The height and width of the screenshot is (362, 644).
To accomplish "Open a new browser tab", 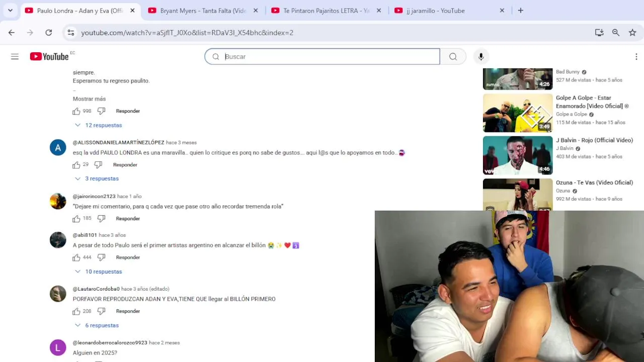I will coord(521,11).
